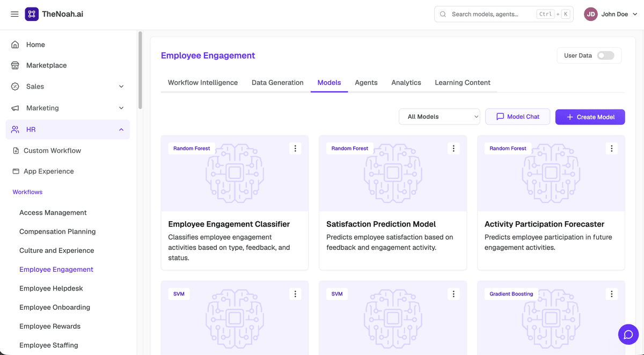Open the hamburger menu icon
Image resolution: width=644 pixels, height=355 pixels.
(14, 15)
